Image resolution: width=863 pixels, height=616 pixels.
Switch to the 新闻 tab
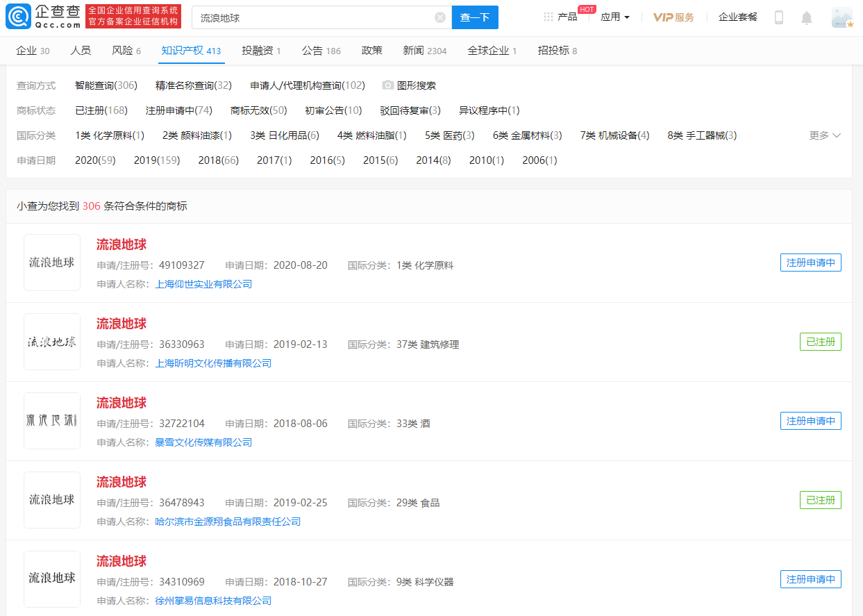coord(425,51)
